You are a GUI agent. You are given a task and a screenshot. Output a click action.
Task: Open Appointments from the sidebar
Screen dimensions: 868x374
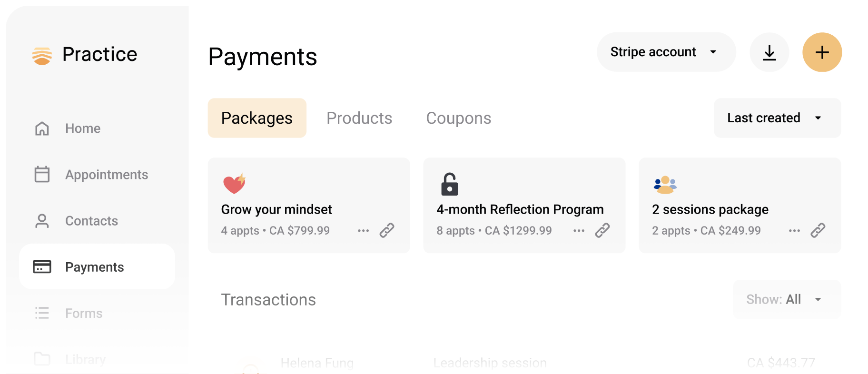tap(106, 175)
